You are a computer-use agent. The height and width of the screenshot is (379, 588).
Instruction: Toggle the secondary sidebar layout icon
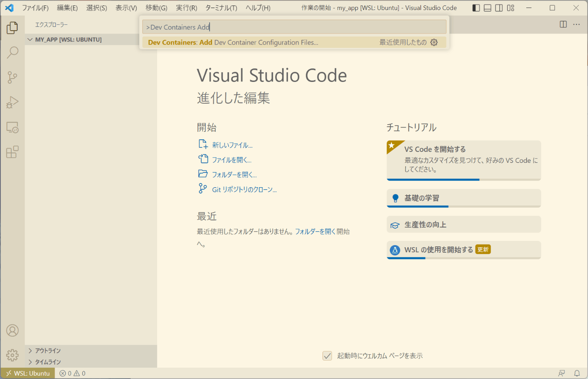click(499, 8)
